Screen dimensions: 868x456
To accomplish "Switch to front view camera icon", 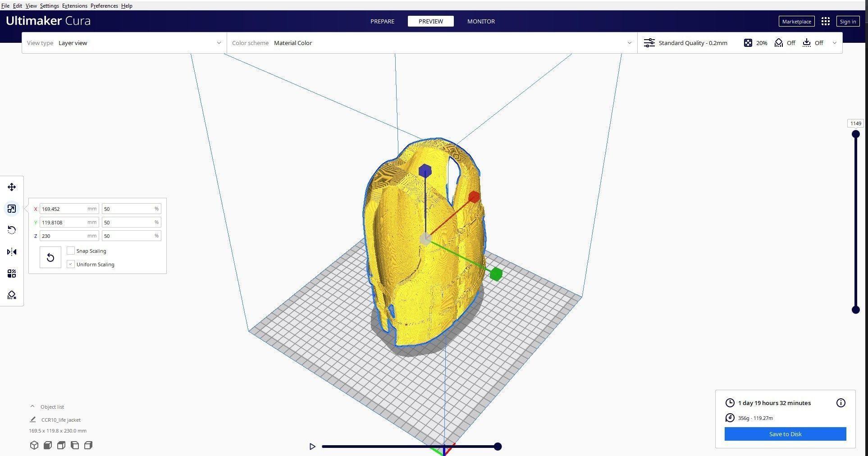I will (48, 445).
